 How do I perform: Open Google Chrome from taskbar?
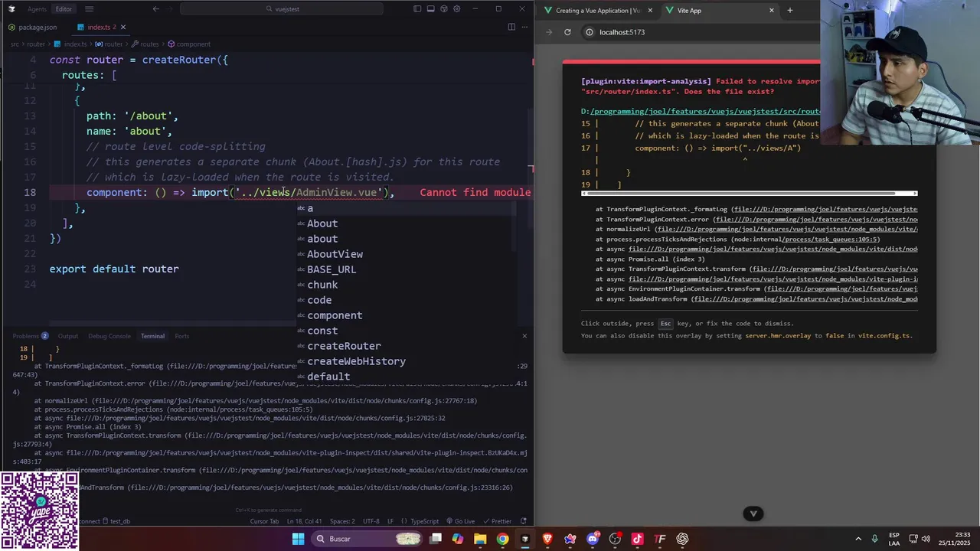point(502,539)
